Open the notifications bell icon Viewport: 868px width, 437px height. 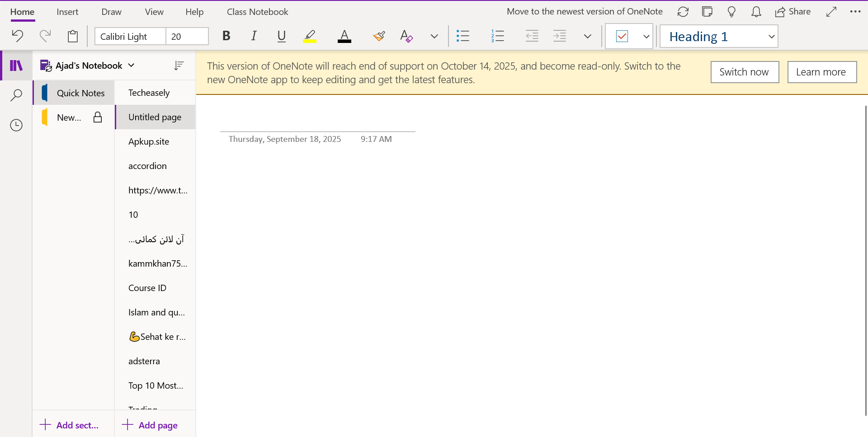756,12
